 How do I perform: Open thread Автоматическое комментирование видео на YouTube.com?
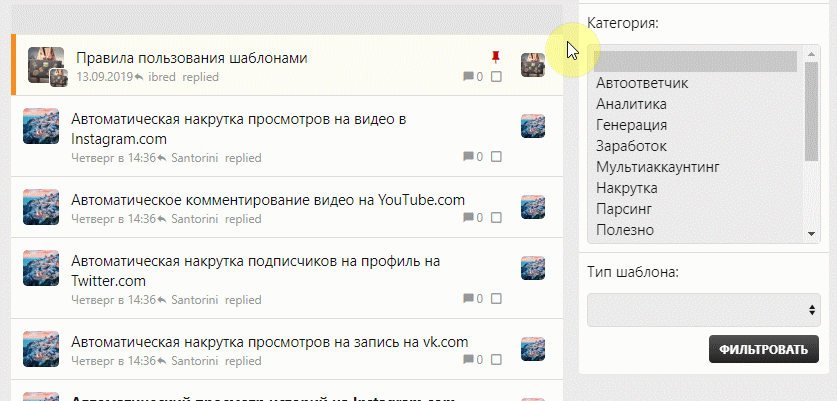[268, 200]
